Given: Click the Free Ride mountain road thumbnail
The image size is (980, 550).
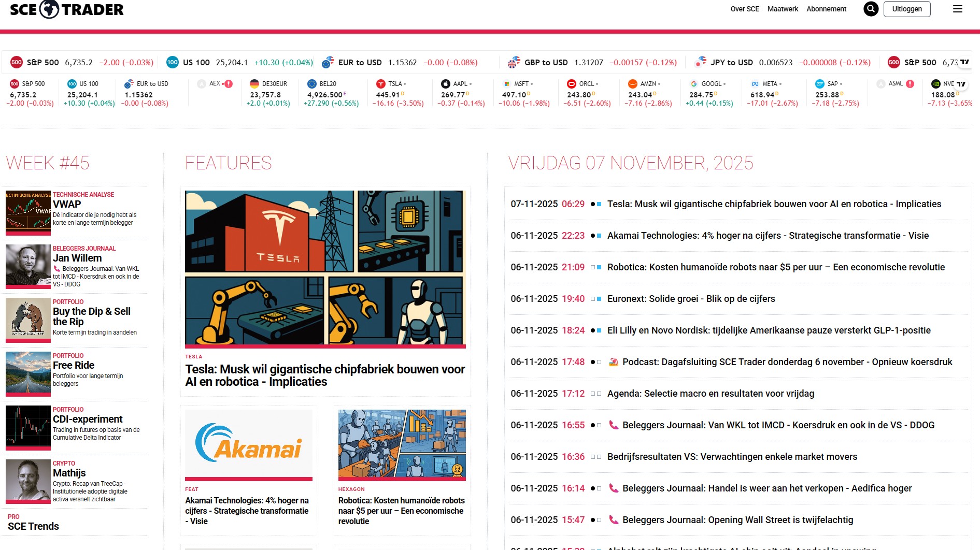Looking at the screenshot, I should coord(28,373).
